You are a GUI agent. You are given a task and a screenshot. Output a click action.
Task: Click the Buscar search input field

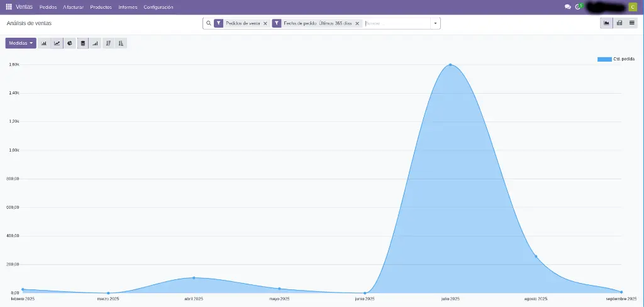click(x=395, y=23)
